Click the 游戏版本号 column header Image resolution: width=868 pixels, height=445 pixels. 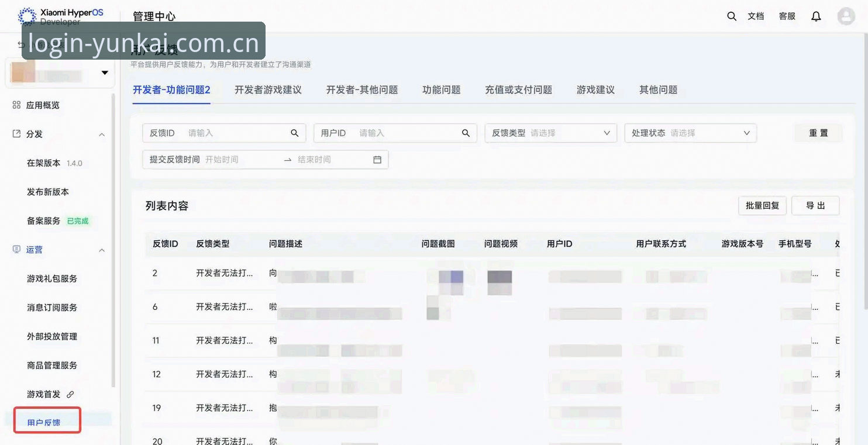pos(742,244)
